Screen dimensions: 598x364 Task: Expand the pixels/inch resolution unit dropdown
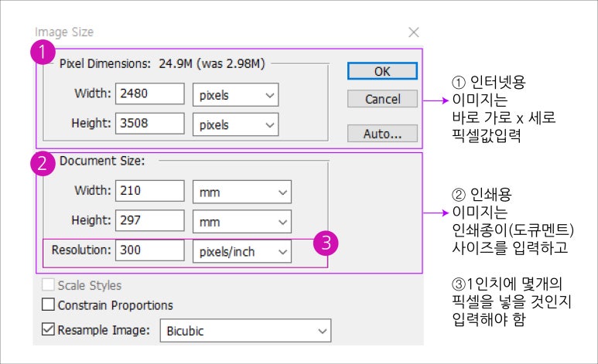tap(242, 251)
